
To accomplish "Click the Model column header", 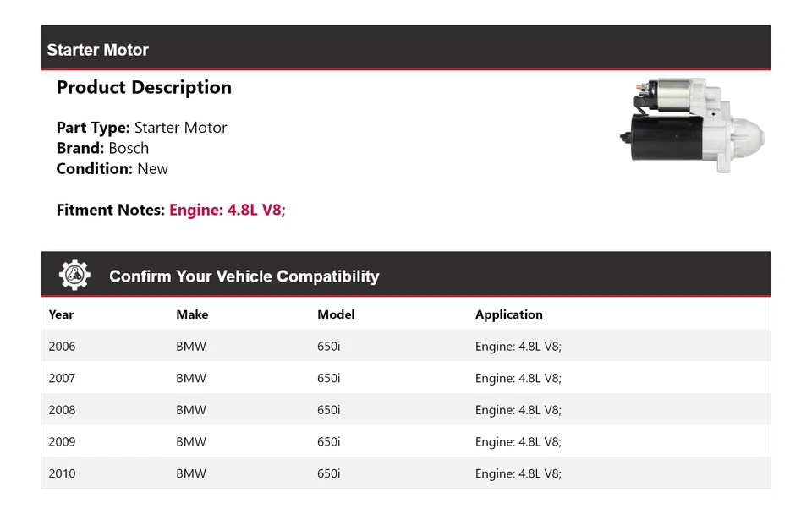I will coord(336,314).
